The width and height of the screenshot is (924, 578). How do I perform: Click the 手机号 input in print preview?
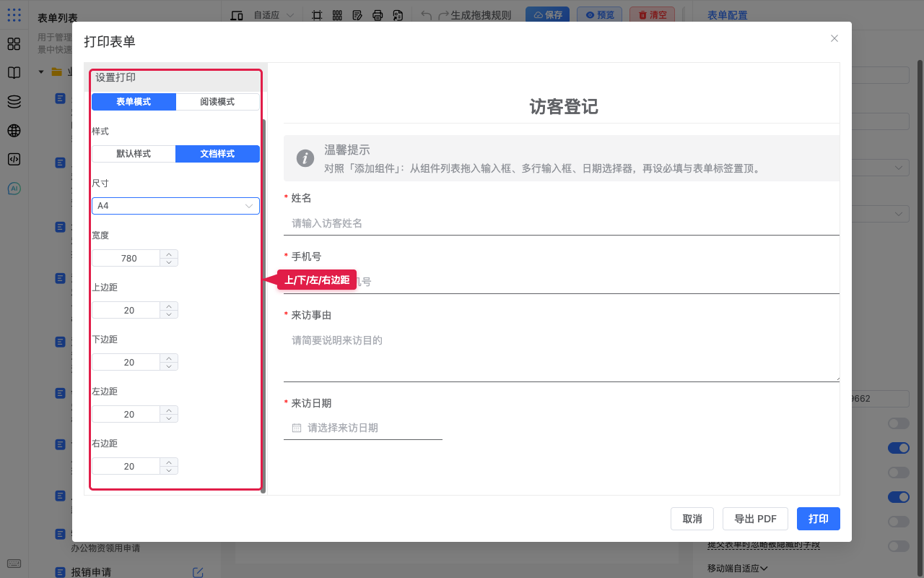click(x=562, y=282)
